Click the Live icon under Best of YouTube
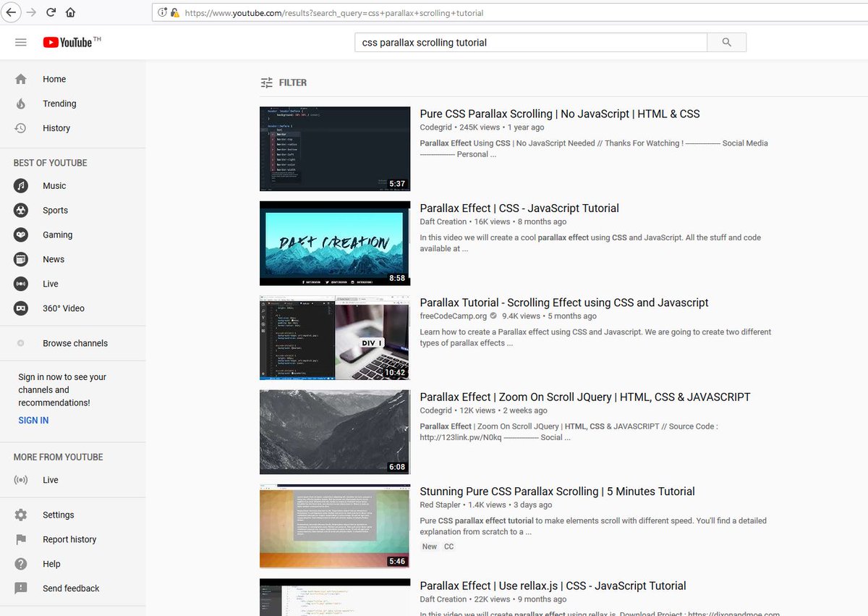 (x=21, y=284)
